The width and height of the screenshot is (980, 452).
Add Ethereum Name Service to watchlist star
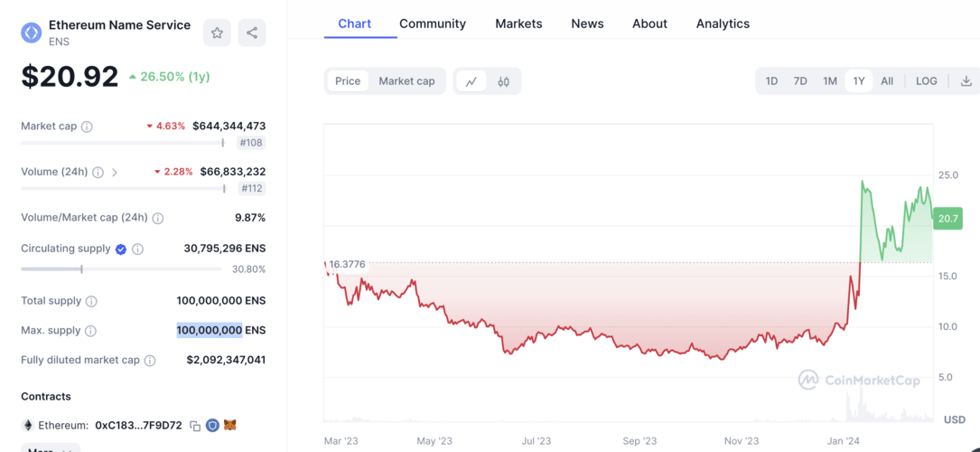pyautogui.click(x=217, y=33)
